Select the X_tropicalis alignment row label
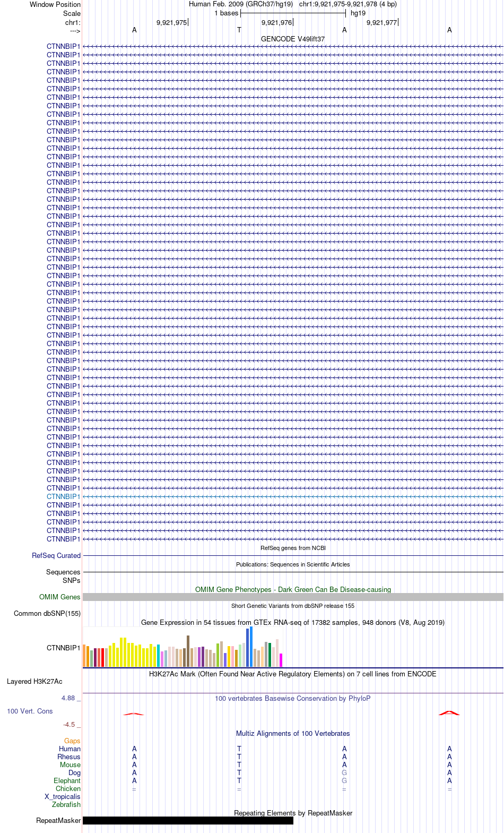Image resolution: width=504 pixels, height=833 pixels. coord(63,796)
